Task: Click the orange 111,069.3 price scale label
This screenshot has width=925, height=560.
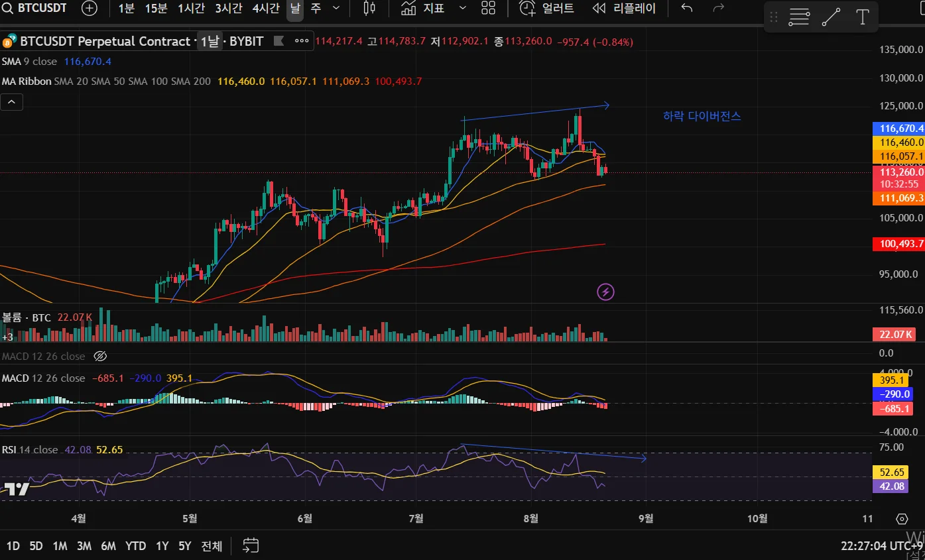Action: 898,197
